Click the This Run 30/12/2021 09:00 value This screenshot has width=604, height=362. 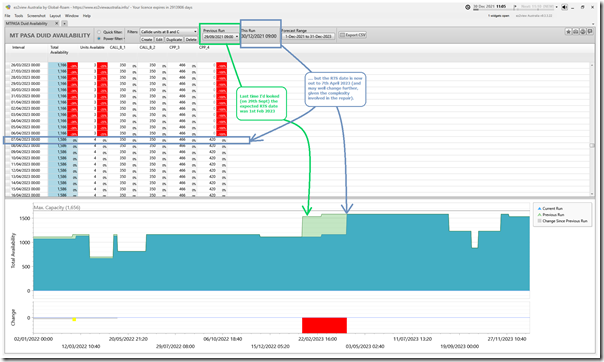point(259,36)
